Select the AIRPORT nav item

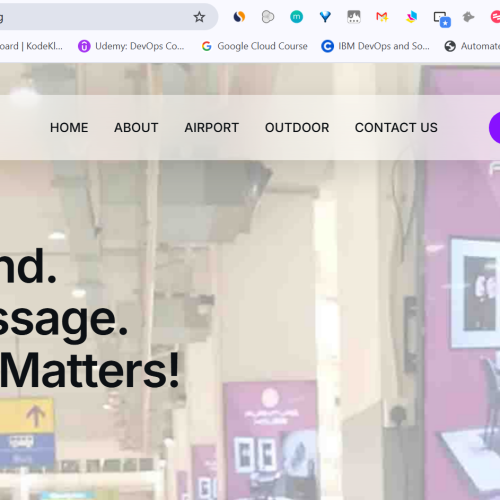[x=212, y=128]
